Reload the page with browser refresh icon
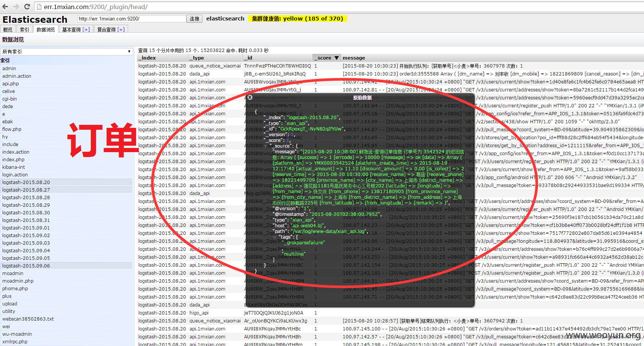This screenshot has width=644, height=346. (27, 6)
